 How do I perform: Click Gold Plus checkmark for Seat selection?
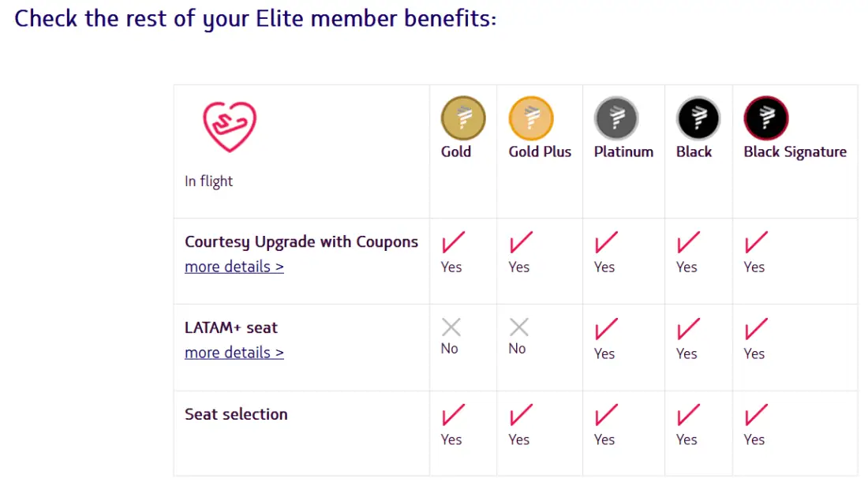[521, 414]
